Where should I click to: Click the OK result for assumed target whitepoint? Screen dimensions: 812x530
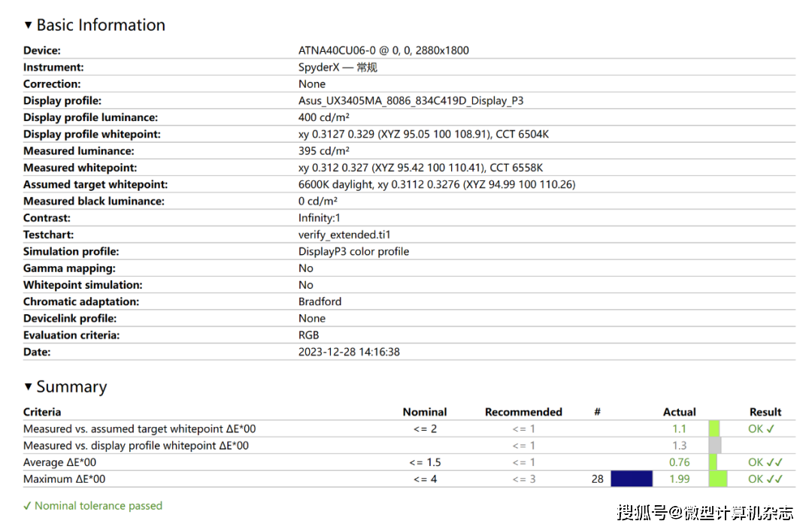tap(761, 429)
